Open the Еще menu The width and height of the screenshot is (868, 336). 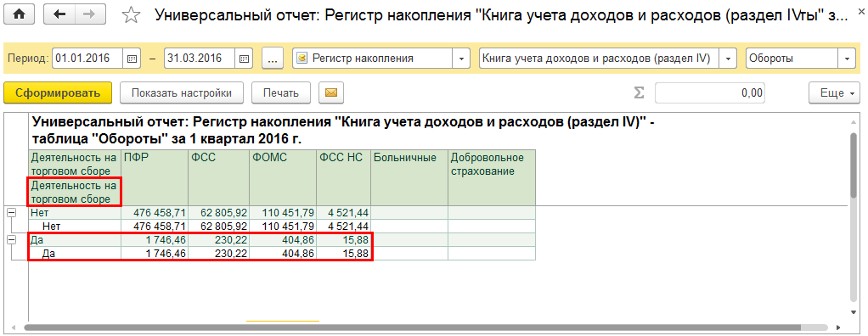834,92
